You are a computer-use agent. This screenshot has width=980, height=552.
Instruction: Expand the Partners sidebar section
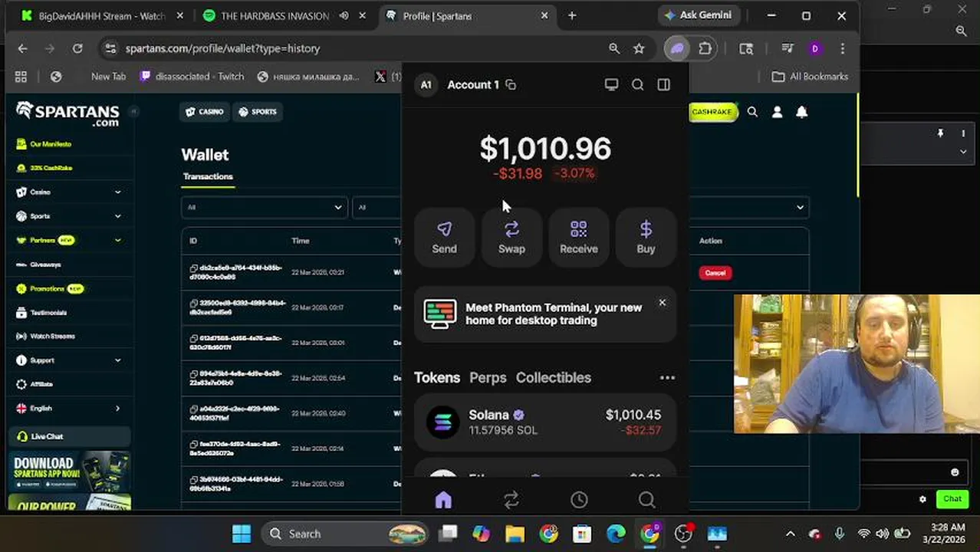click(67, 240)
